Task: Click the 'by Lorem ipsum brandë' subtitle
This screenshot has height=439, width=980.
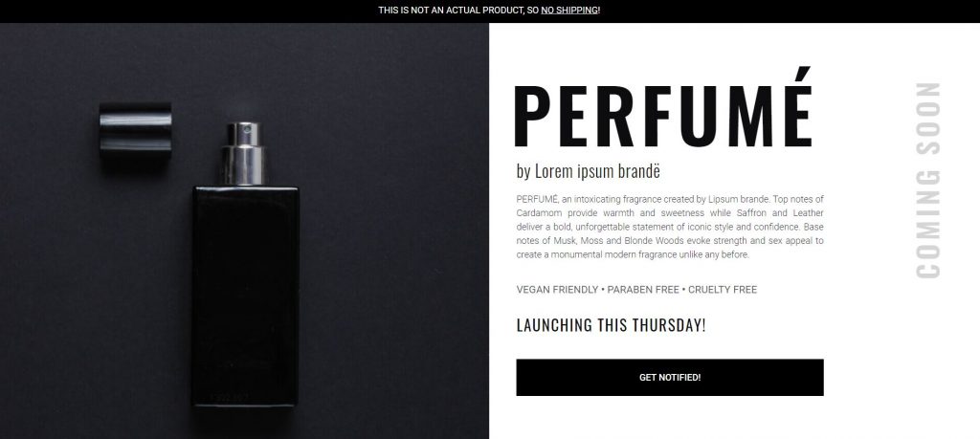Action: pyautogui.click(x=589, y=171)
